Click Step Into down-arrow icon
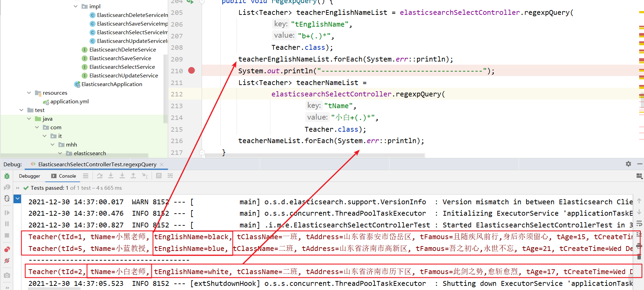 click(111, 176)
